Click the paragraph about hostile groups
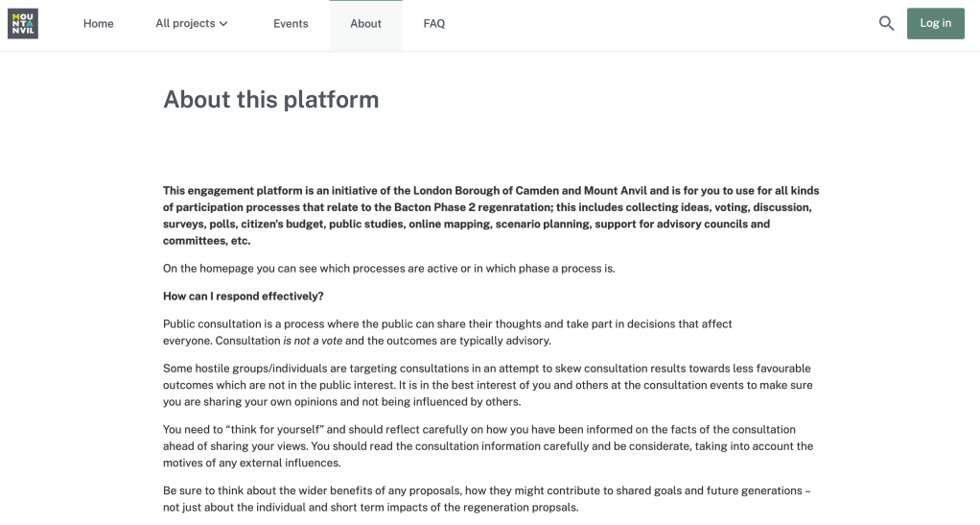Screen dimensions: 980x525 [487, 385]
